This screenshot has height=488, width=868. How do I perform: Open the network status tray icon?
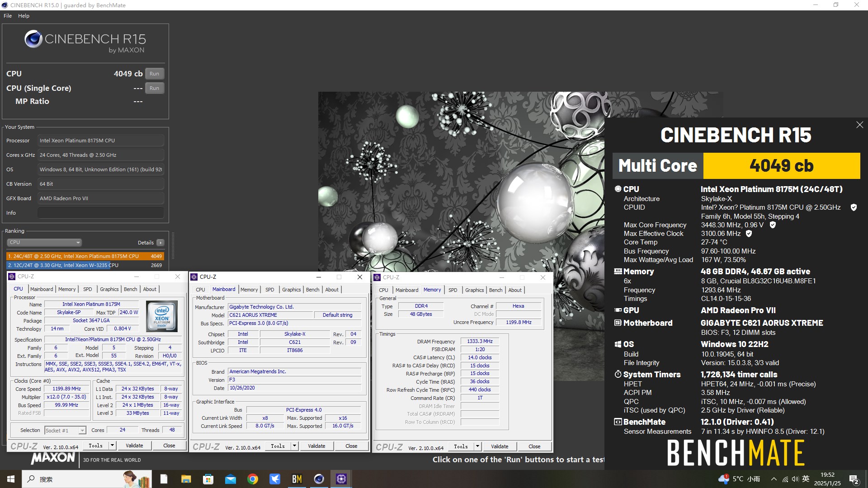pyautogui.click(x=785, y=479)
